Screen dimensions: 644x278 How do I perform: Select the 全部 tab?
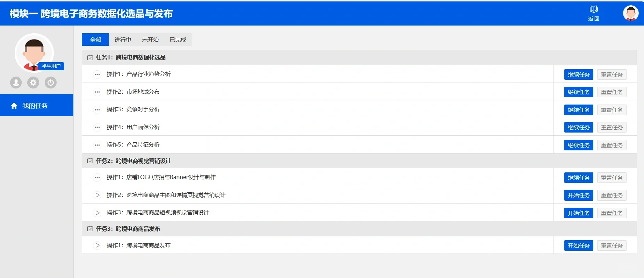tap(95, 40)
